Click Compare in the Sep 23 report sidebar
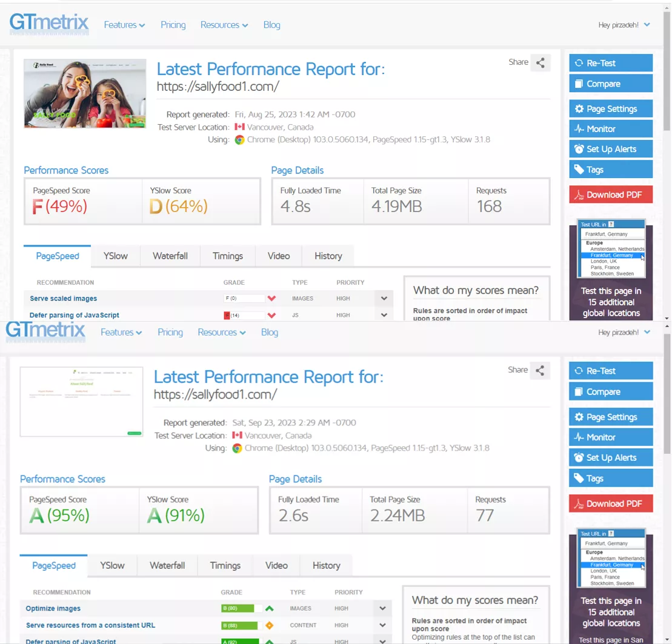Viewport: 672px width, 644px height. (x=611, y=391)
